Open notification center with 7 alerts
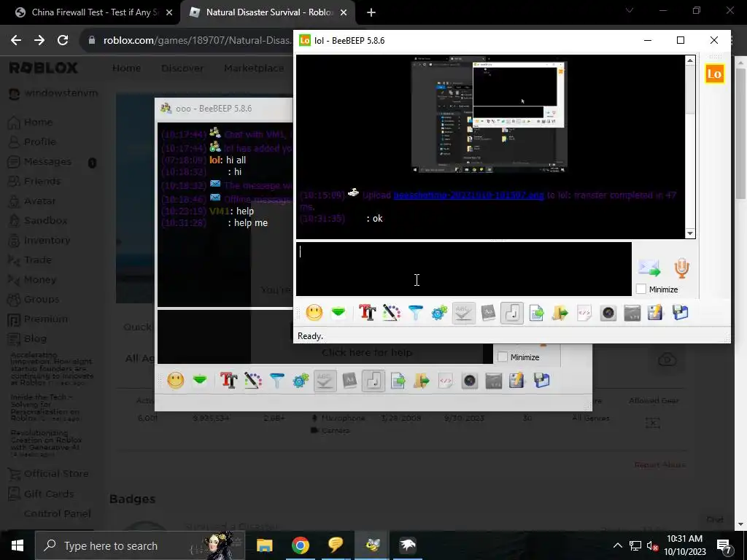Screen dimensions: 747x560 click(724, 545)
